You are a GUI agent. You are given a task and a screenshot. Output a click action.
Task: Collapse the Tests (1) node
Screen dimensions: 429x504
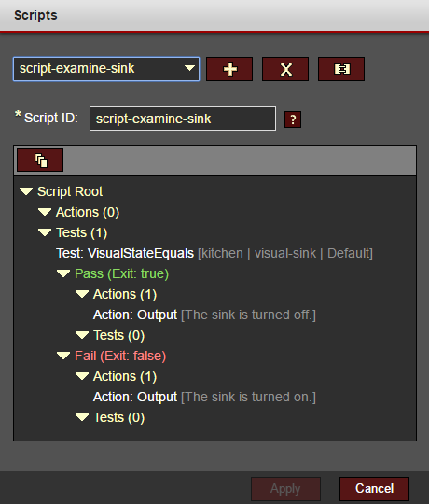45,232
